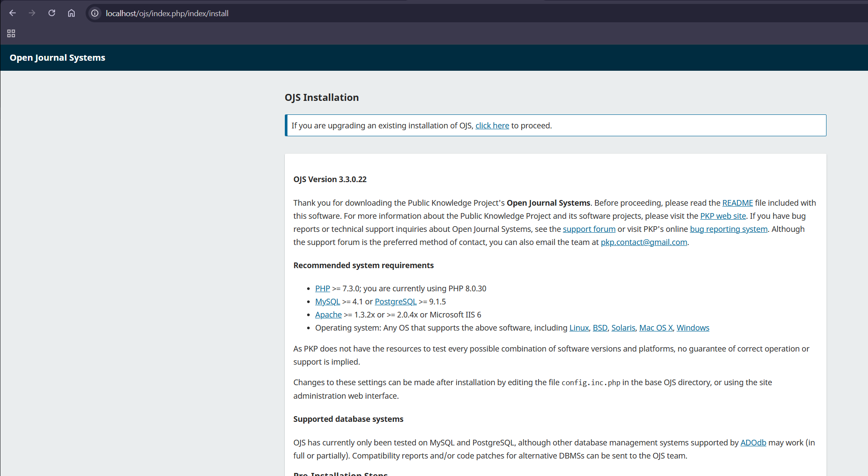Follow the PostgreSQL link
This screenshot has height=476, width=868.
click(395, 302)
